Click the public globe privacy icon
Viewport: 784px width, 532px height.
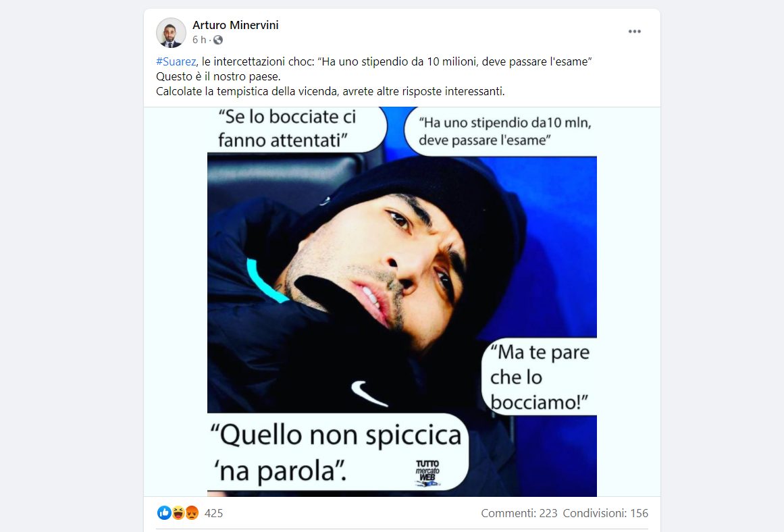tap(218, 40)
